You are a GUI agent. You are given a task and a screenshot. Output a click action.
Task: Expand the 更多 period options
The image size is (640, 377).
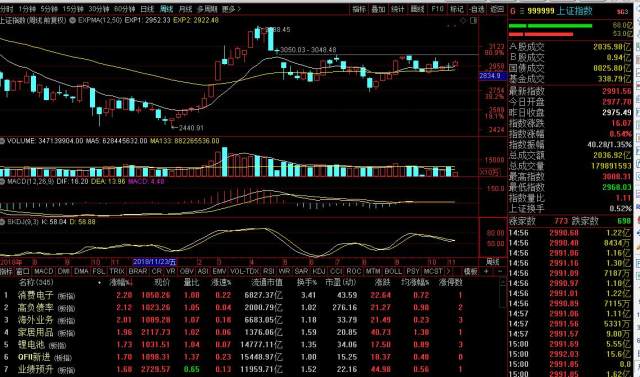point(231,9)
